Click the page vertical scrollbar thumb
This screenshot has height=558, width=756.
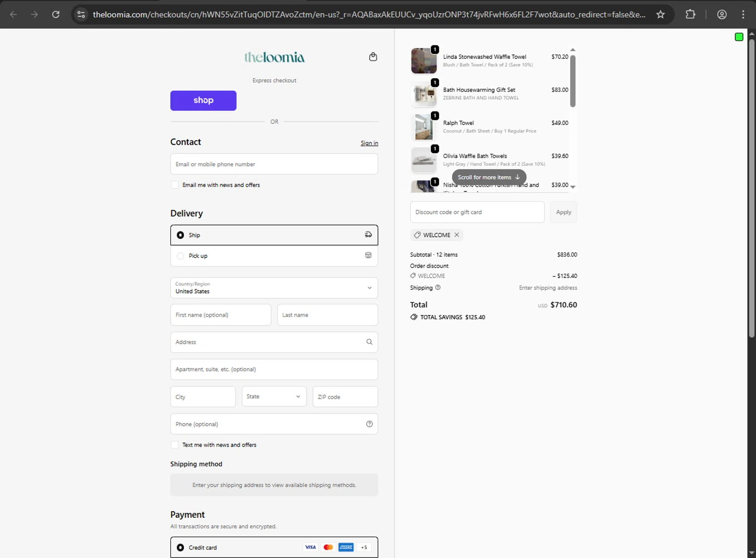[751, 188]
